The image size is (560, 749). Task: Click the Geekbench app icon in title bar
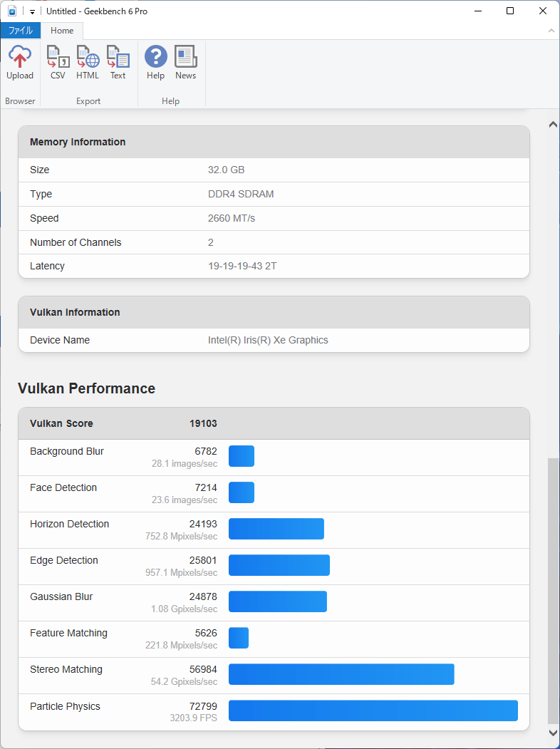pyautogui.click(x=12, y=11)
